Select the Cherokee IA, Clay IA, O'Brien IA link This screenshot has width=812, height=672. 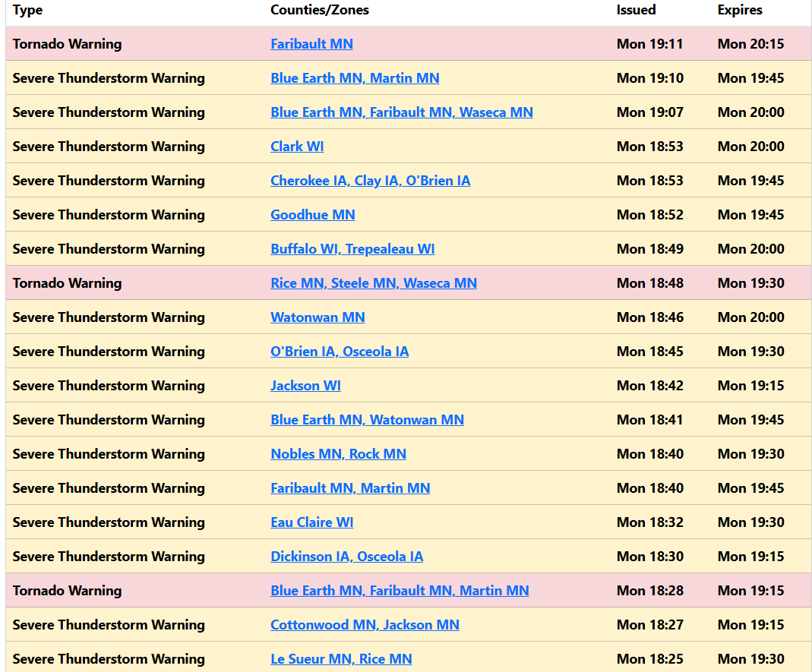[x=371, y=181]
